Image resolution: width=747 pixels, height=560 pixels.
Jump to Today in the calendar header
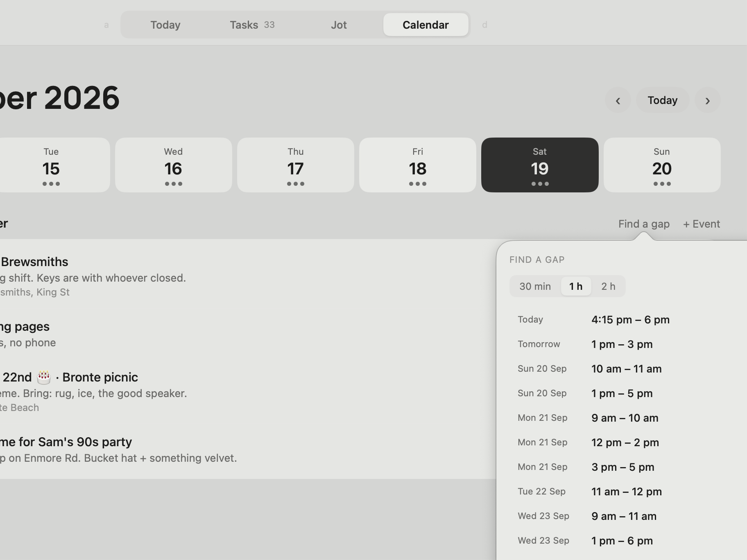[x=662, y=100]
